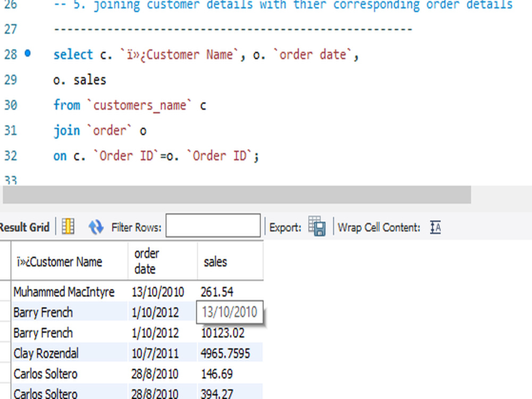532x399 pixels.
Task: Focus the Filter Rows input field
Action: click(213, 225)
